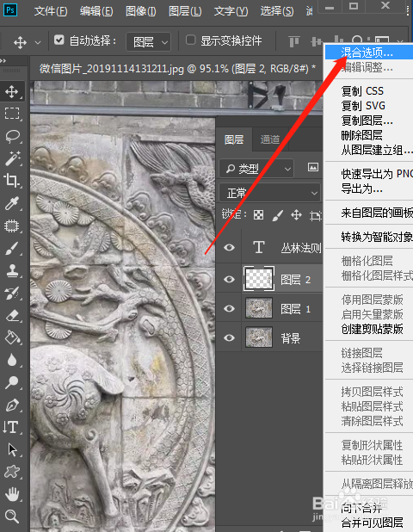Select the Blur drop tool

(x=12, y=360)
